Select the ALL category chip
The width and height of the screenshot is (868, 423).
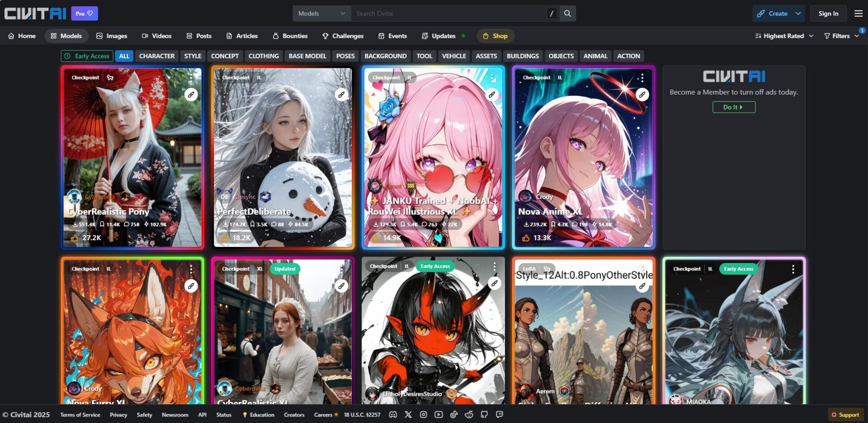(x=124, y=56)
